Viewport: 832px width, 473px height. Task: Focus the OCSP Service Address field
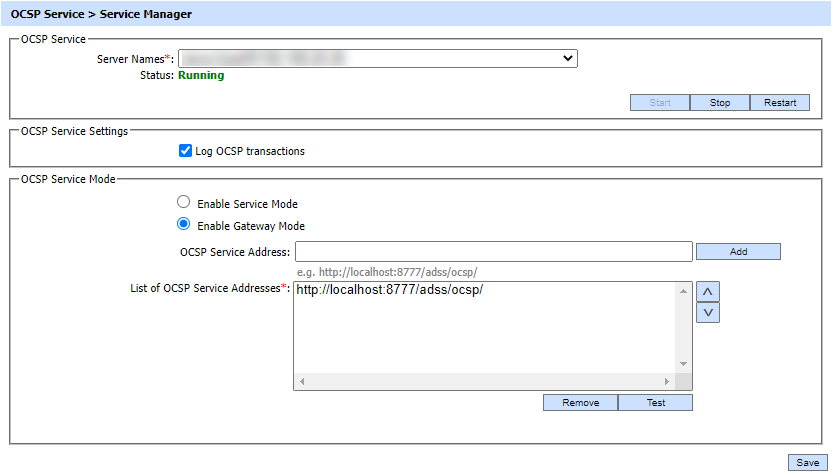tap(493, 251)
